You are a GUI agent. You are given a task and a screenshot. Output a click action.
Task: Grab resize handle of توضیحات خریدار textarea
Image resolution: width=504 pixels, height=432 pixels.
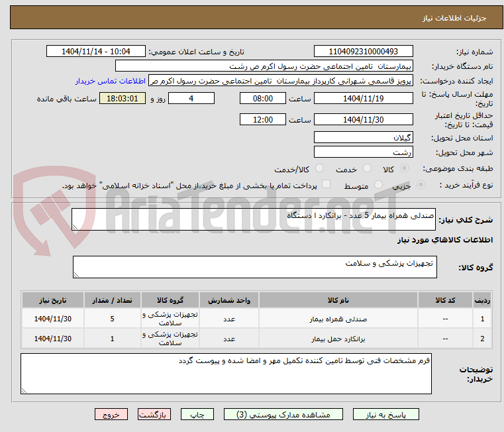pos(24,391)
